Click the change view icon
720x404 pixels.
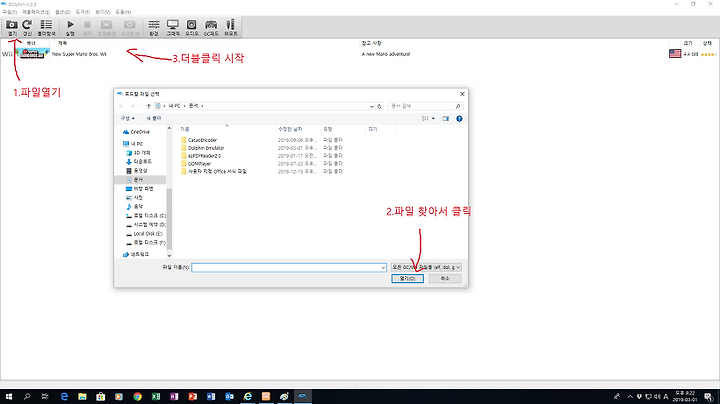(425, 118)
